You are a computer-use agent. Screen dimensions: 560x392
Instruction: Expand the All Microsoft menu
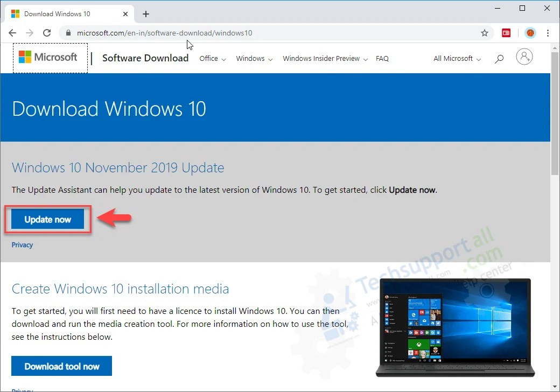(457, 59)
